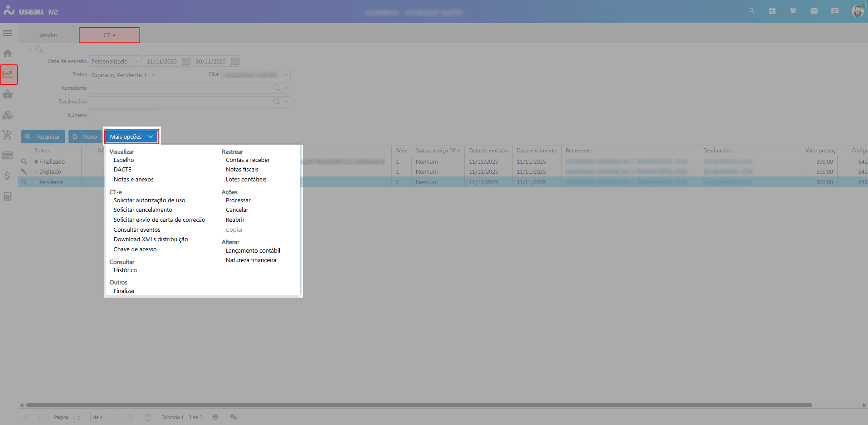
Task: Open the sales chart icon in the sidebar
Action: pyautogui.click(x=8, y=74)
